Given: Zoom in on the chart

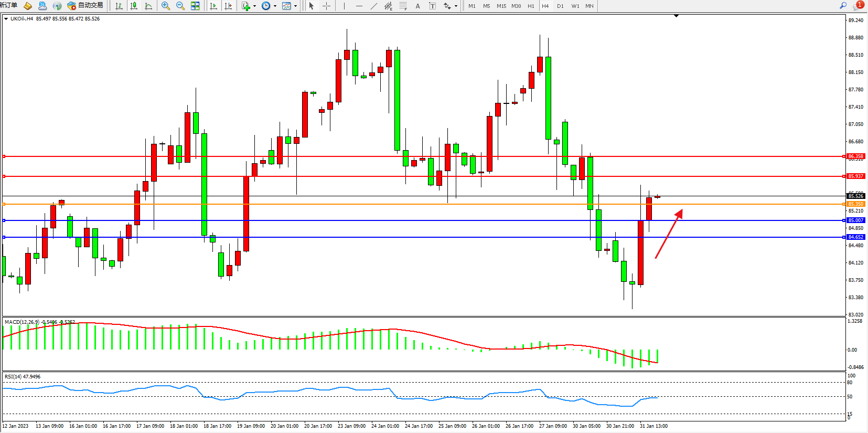Looking at the screenshot, I should pyautogui.click(x=166, y=6).
